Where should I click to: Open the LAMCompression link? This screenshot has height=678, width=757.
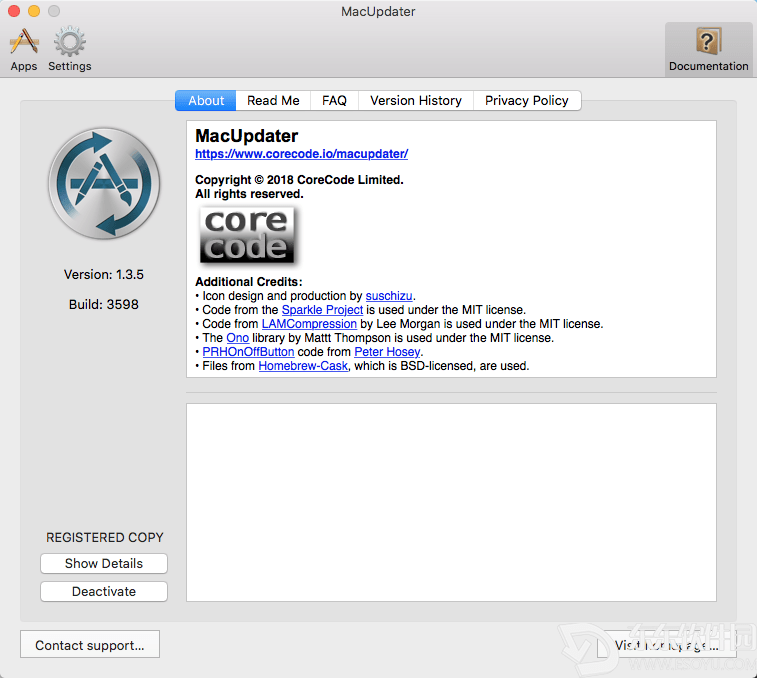[x=309, y=324]
